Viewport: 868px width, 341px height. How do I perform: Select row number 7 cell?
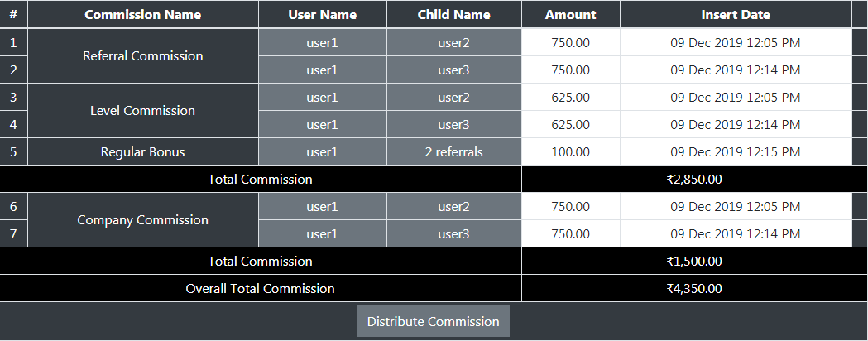[x=13, y=234]
